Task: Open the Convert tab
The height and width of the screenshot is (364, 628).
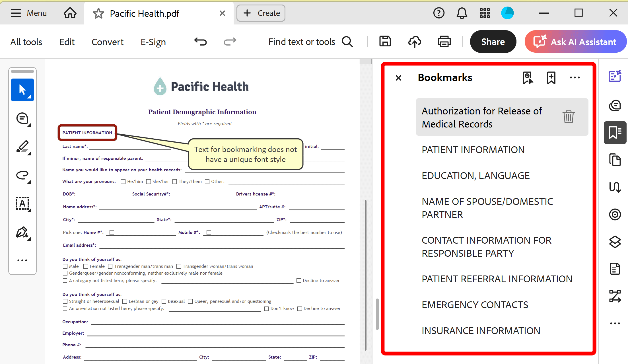Action: 108,42
